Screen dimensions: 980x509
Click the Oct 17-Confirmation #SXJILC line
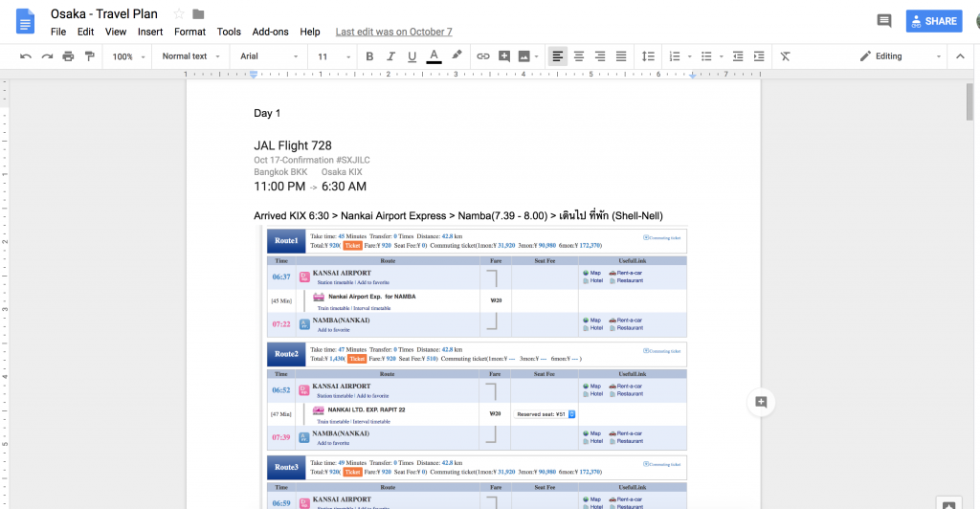tap(312, 160)
